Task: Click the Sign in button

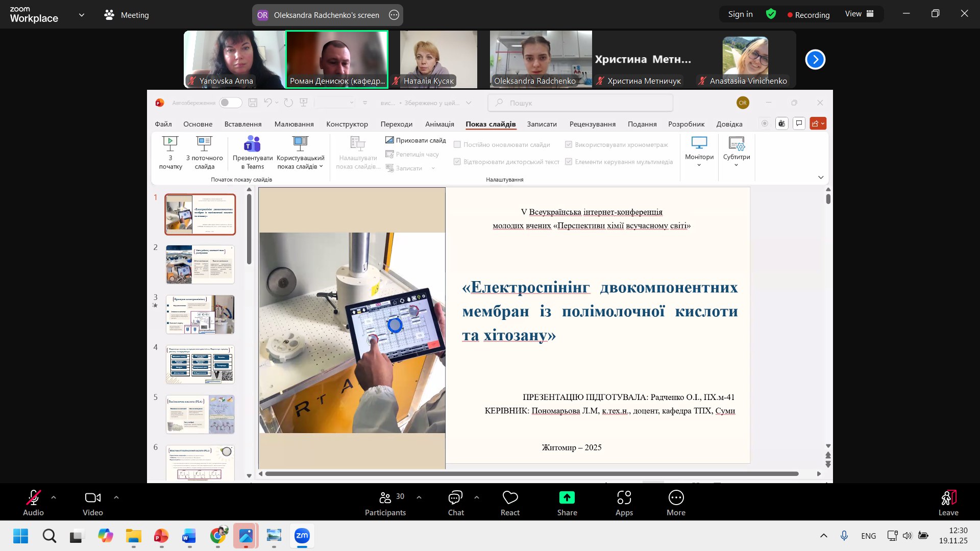Action: click(740, 14)
